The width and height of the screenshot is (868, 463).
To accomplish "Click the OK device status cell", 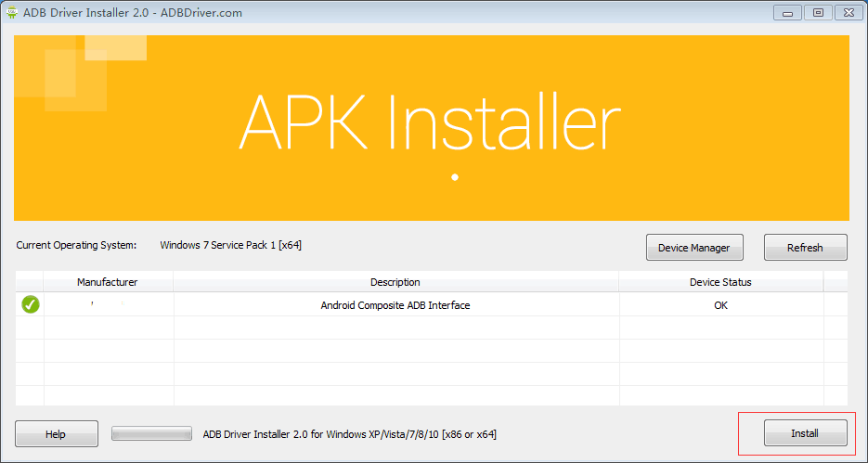I will [720, 304].
